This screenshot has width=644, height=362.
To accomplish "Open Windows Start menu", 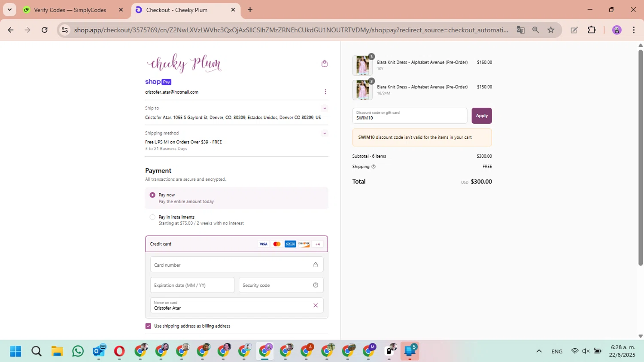I will click(15, 351).
